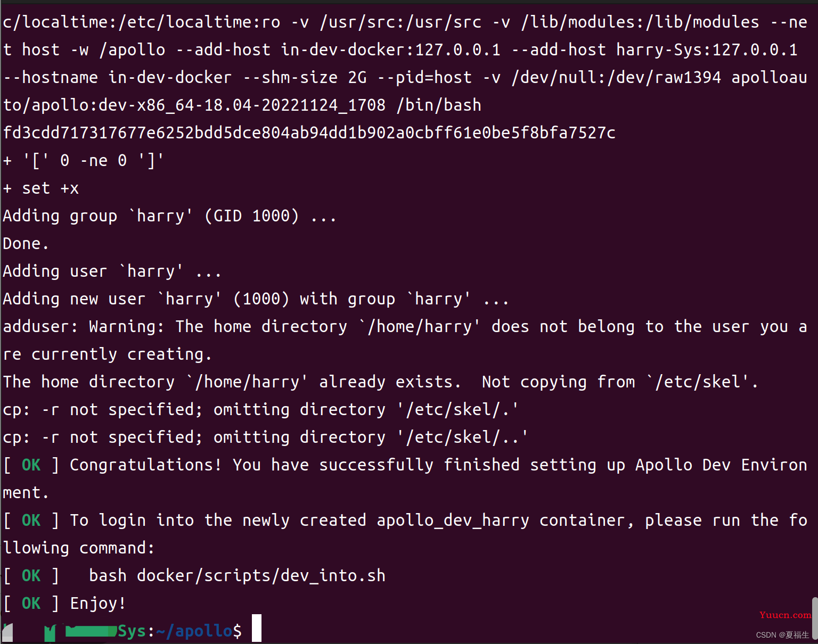Screen dimensions: 818x644
Task: Click the 'Done.' output line
Action: pyautogui.click(x=26, y=243)
